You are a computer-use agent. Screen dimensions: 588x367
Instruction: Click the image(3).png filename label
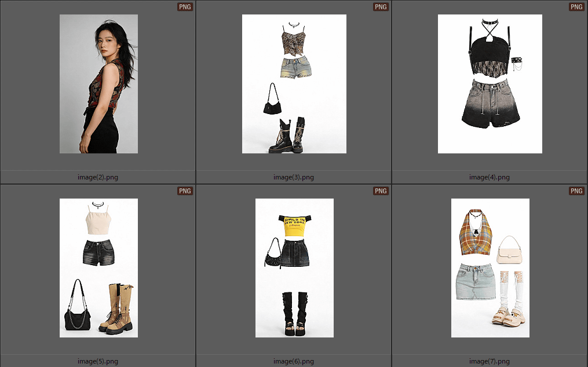pyautogui.click(x=294, y=177)
